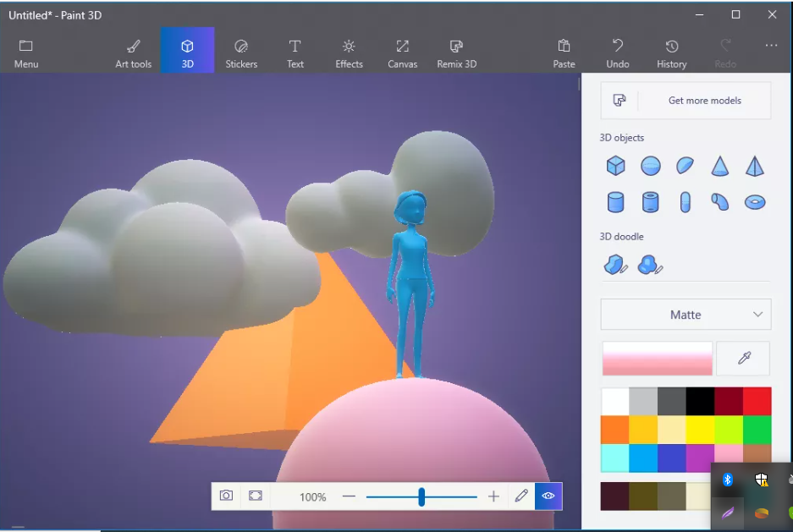Viewport: 793px width, 532px height.
Task: Select the 3D tab
Action: [187, 50]
